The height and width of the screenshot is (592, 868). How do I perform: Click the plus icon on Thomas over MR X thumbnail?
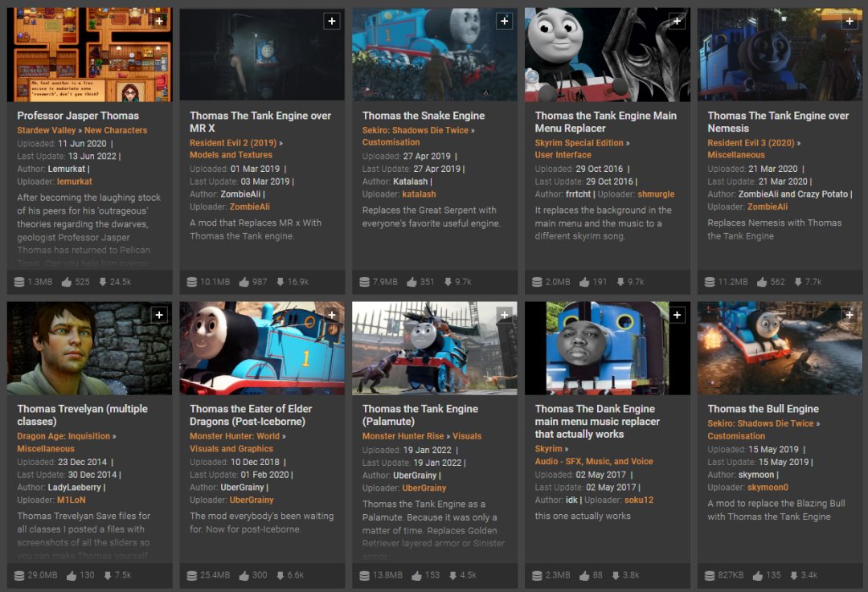click(332, 21)
